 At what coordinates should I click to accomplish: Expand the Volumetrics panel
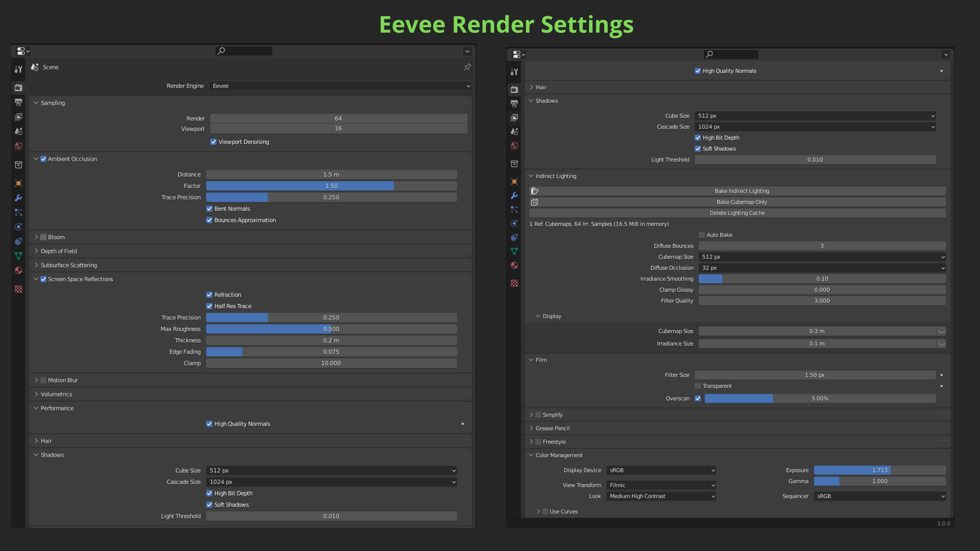click(x=36, y=394)
